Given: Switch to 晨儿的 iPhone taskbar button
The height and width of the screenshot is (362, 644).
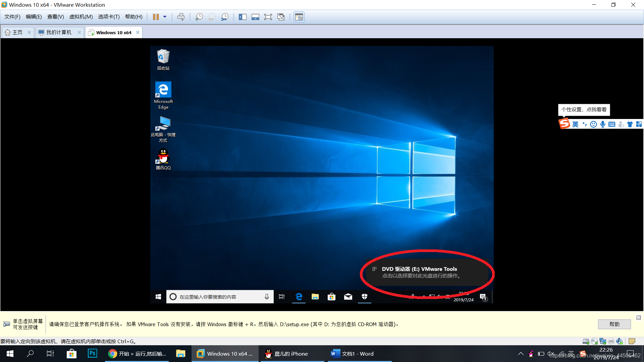Looking at the screenshot, I should click(x=292, y=354).
